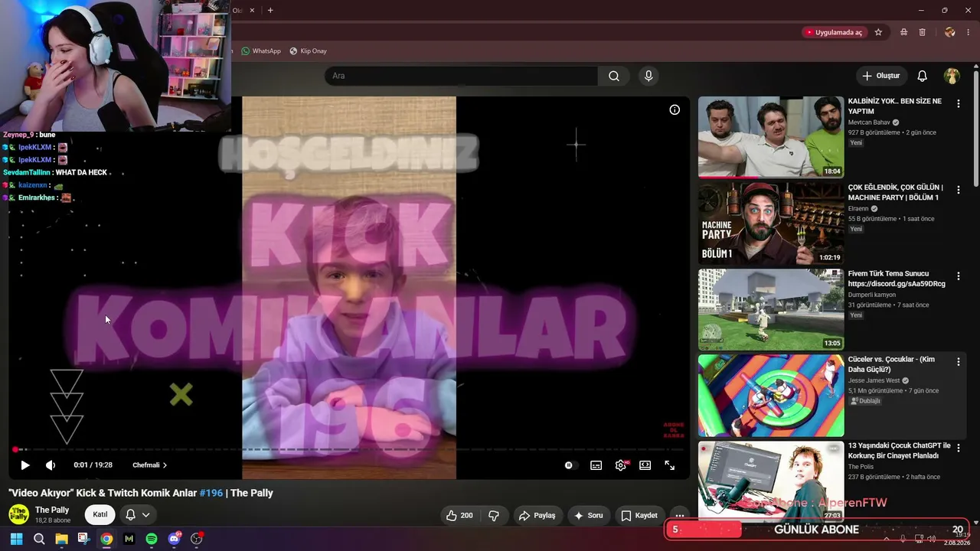Open player settings gear
Screen dimensions: 980x551
click(621, 465)
